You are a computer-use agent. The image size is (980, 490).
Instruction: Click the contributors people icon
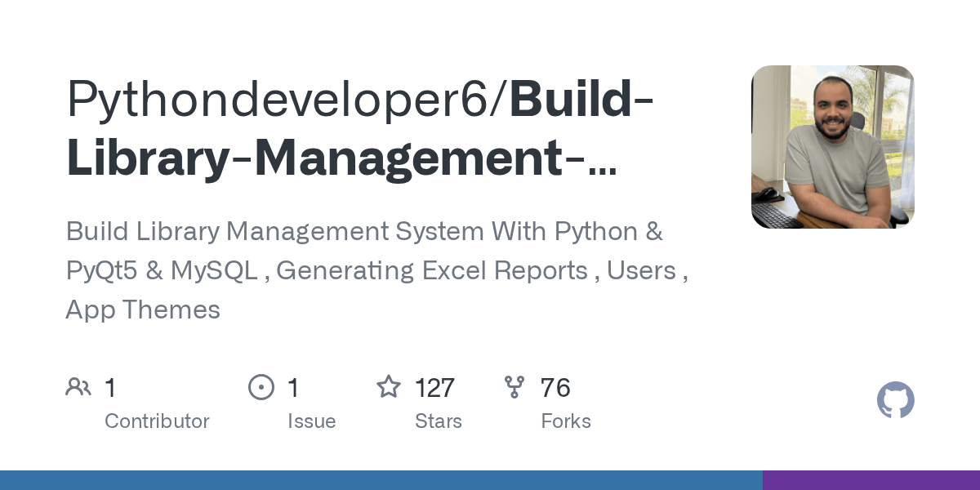[78, 385]
